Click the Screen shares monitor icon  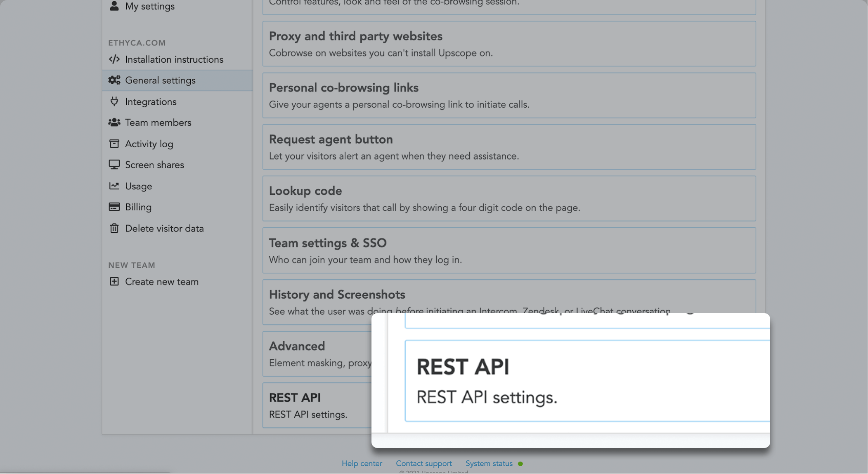click(114, 165)
